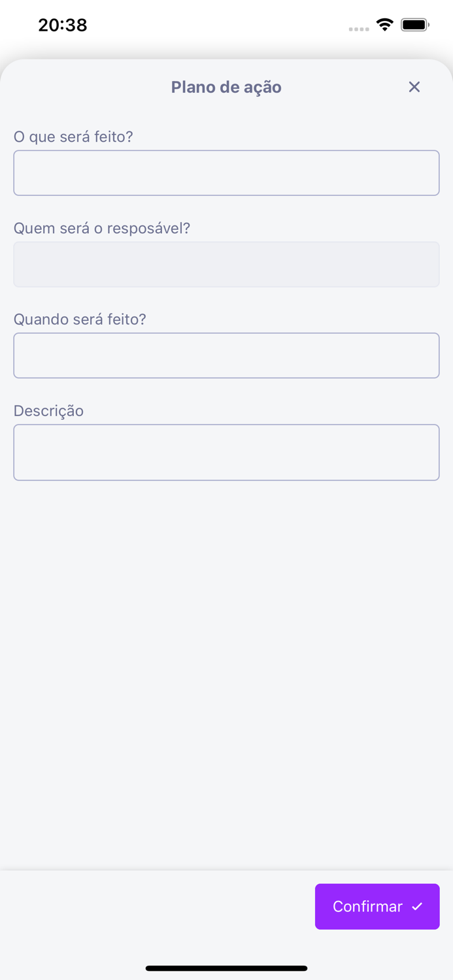
Task: Tap the disabled 'Quem será o resposável?' field
Action: 226,264
